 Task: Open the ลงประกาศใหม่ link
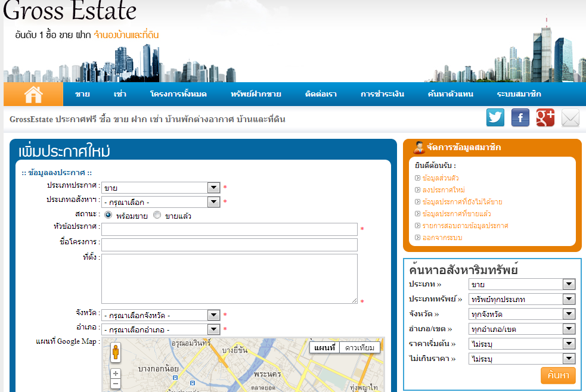click(444, 190)
